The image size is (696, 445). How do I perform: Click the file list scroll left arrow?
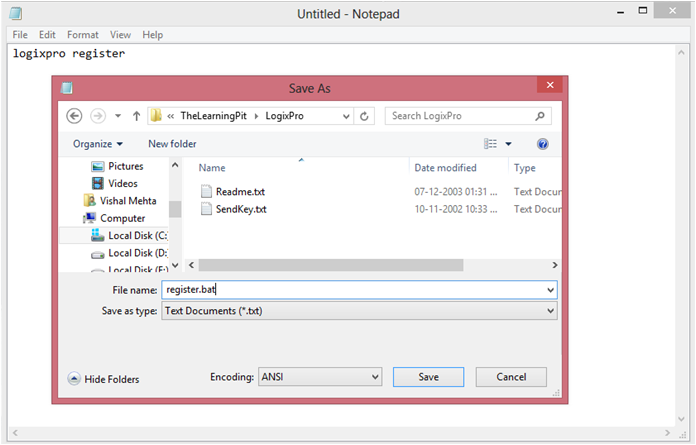[191, 265]
